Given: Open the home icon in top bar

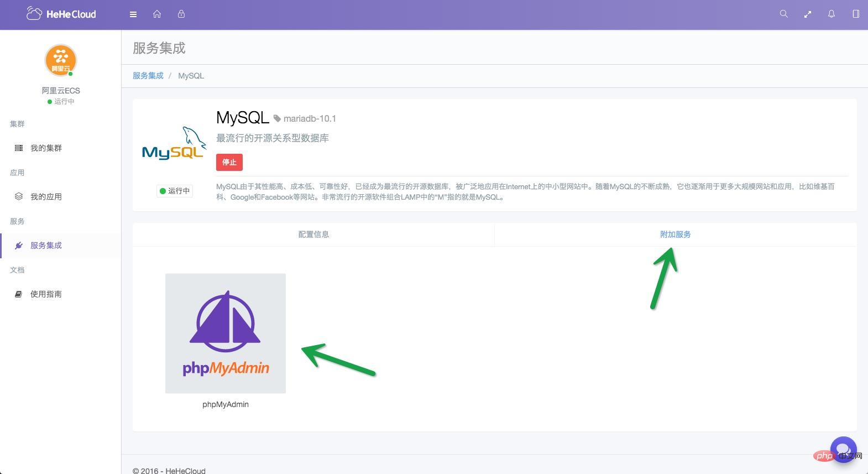Looking at the screenshot, I should tap(157, 14).
